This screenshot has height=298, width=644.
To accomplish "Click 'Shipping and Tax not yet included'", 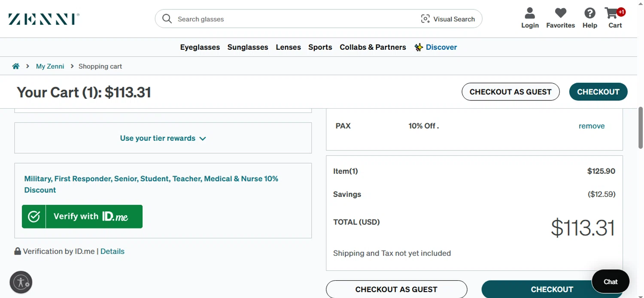I will pyautogui.click(x=392, y=253).
